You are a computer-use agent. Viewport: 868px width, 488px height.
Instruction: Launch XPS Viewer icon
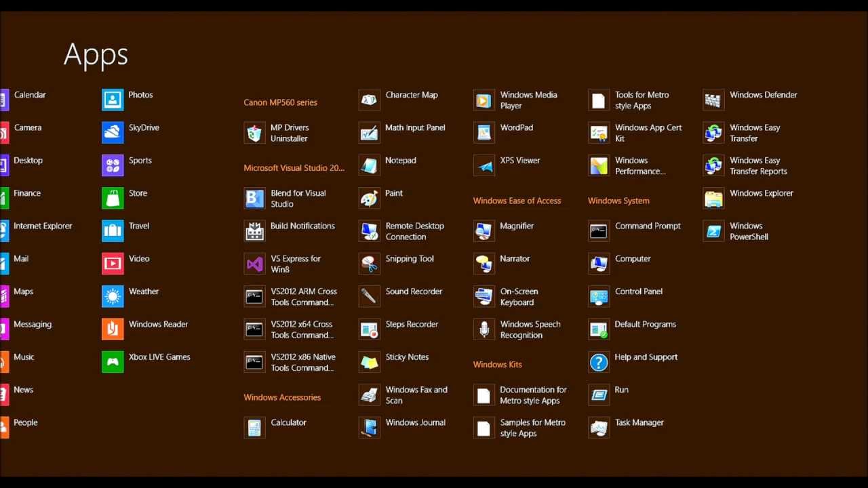[484, 165]
